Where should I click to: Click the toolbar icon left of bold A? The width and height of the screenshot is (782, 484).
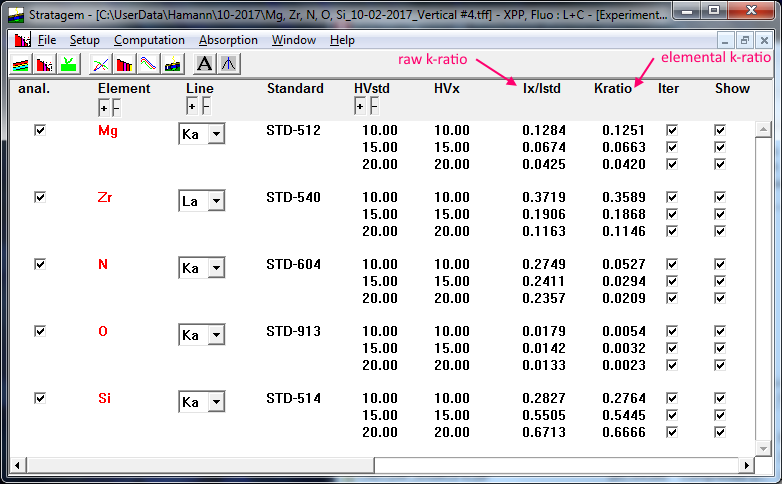[x=172, y=64]
